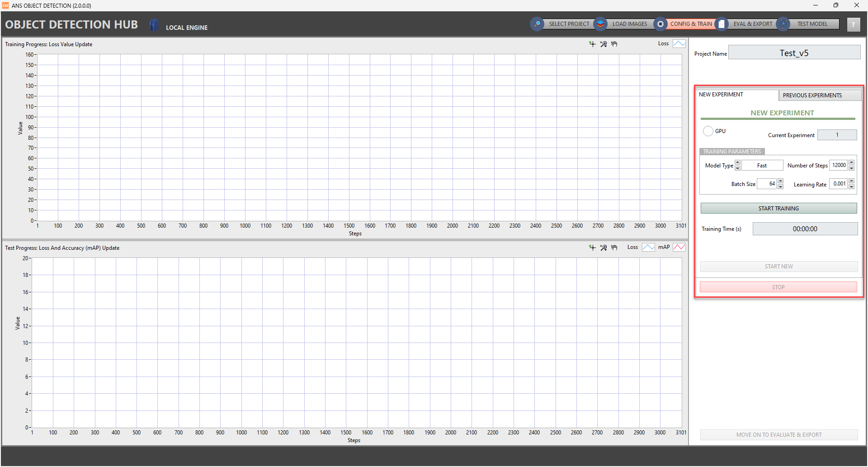
Task: Switch Model Type to the next option
Action: (737, 162)
